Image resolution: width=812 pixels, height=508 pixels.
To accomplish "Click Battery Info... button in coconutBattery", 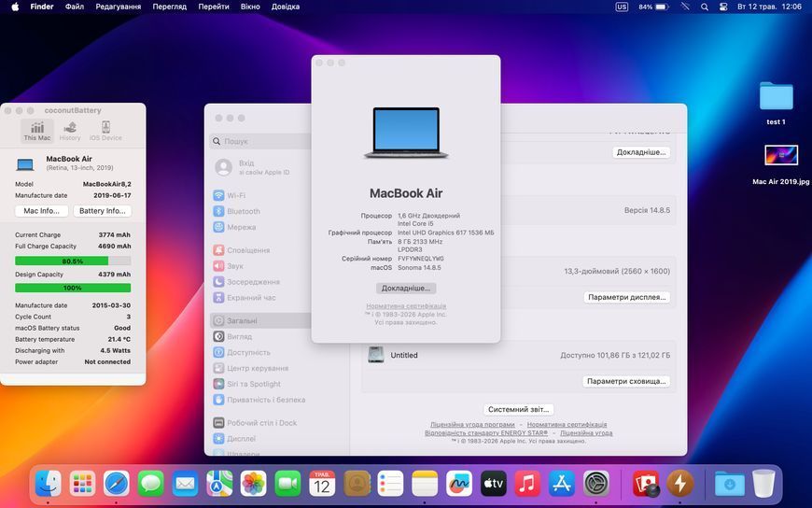I will point(102,211).
